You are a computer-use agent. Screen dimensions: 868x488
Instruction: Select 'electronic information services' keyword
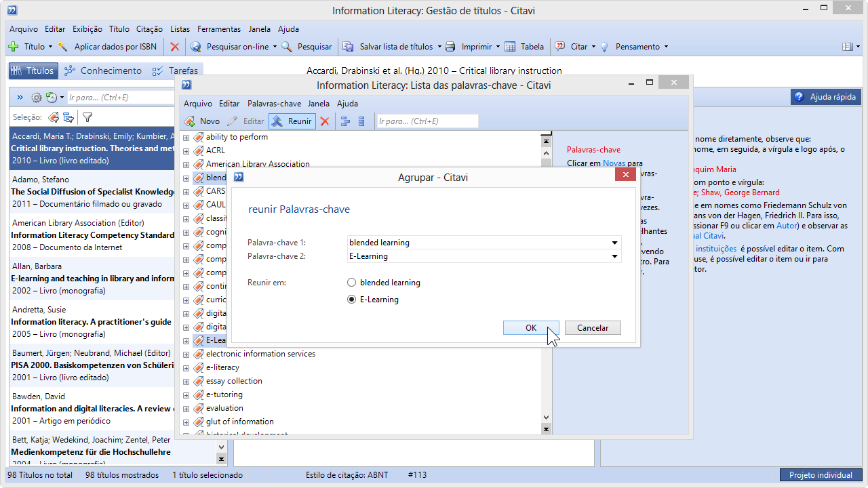260,354
